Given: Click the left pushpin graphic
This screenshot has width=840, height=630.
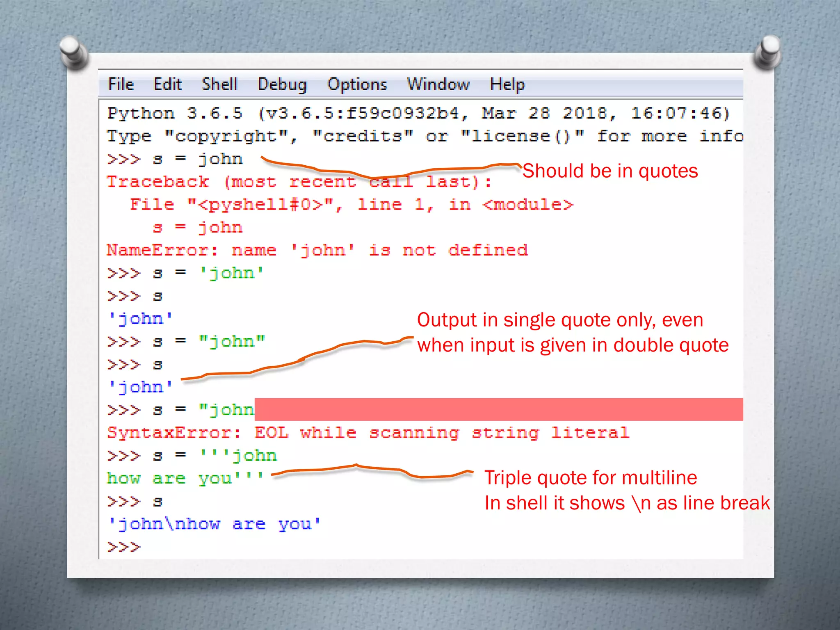Looking at the screenshot, I should click(x=73, y=52).
